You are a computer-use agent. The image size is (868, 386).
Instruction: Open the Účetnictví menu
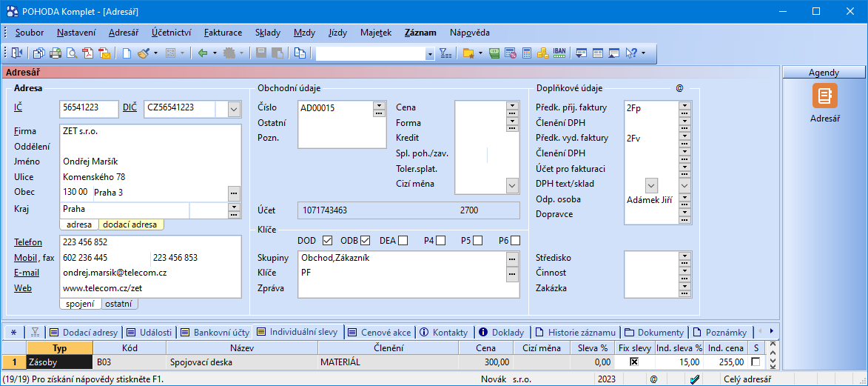[171, 32]
